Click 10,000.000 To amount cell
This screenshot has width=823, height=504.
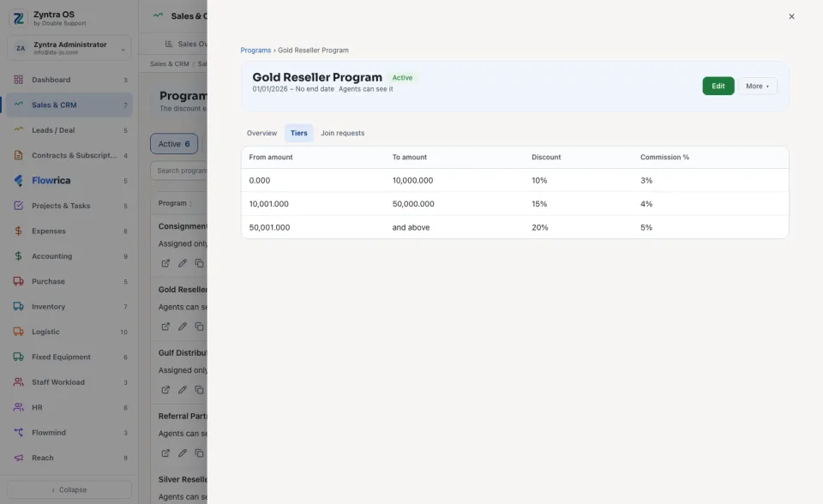[412, 181]
